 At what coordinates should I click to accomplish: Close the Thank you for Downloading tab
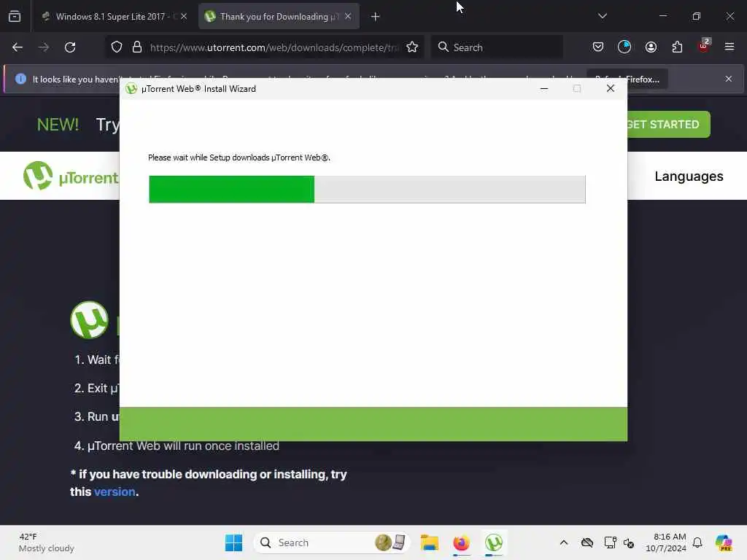point(348,17)
